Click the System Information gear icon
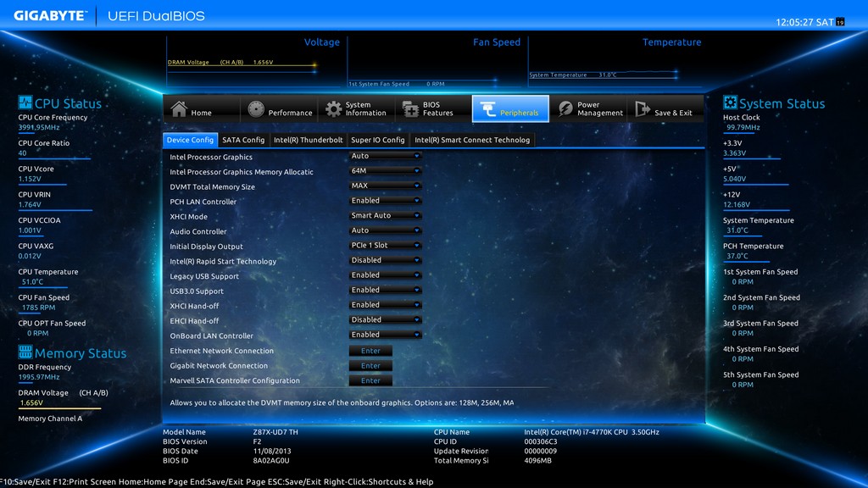Image resolution: width=868 pixels, height=488 pixels. pos(333,109)
